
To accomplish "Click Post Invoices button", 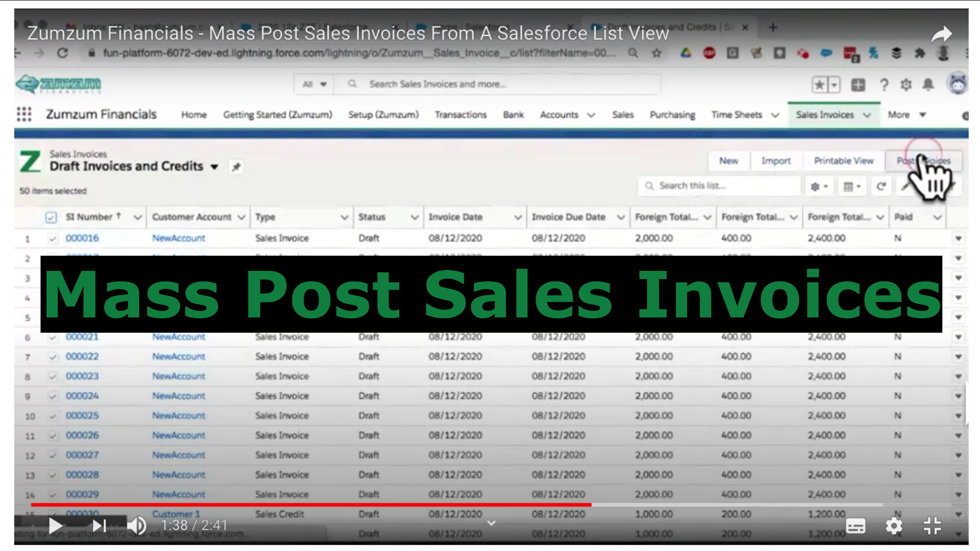I will [923, 161].
